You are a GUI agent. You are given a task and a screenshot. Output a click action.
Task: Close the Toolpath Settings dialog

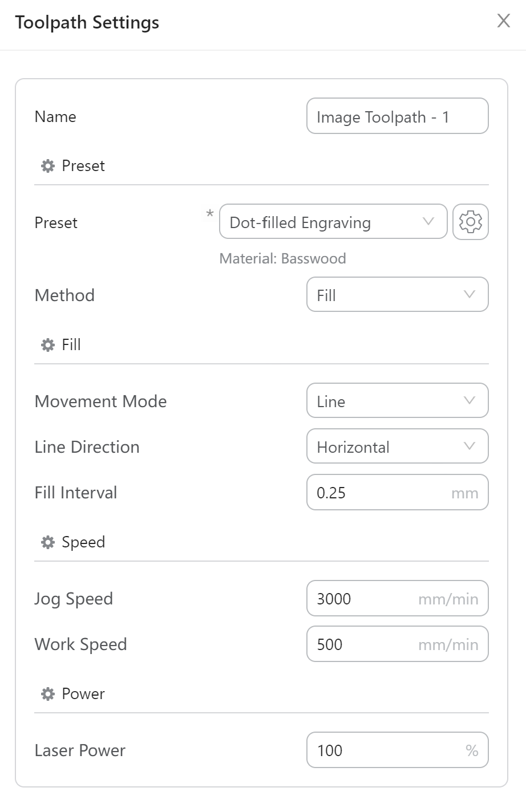click(504, 21)
